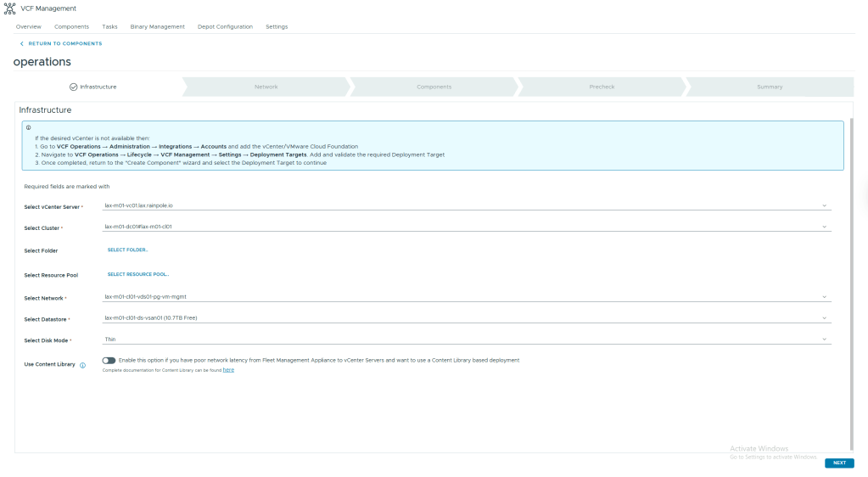The width and height of the screenshot is (868, 477).
Task: Open the Content Library documentation 'here' link
Action: tap(228, 370)
